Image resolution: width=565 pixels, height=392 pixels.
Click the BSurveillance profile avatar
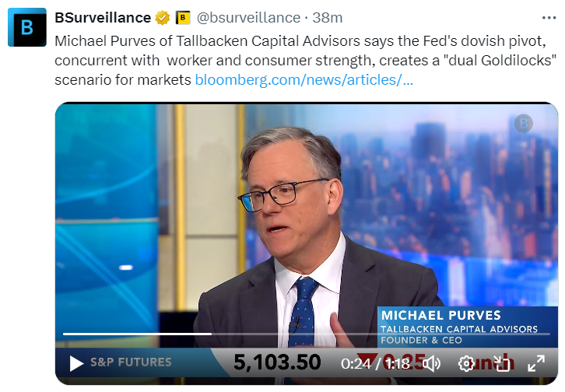click(x=27, y=27)
